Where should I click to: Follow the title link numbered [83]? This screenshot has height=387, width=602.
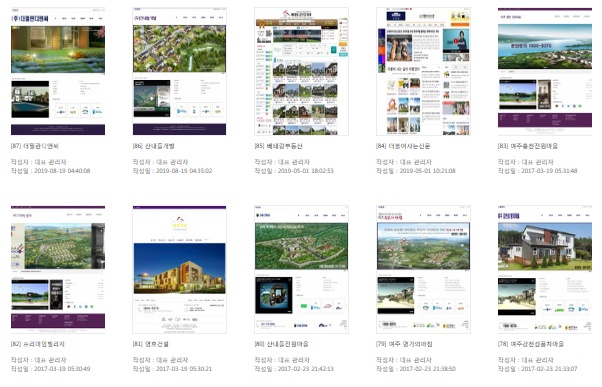528,146
